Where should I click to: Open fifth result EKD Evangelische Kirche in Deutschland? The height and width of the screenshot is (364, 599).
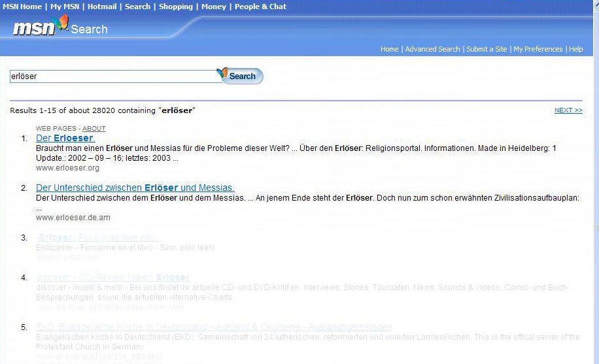(x=214, y=327)
